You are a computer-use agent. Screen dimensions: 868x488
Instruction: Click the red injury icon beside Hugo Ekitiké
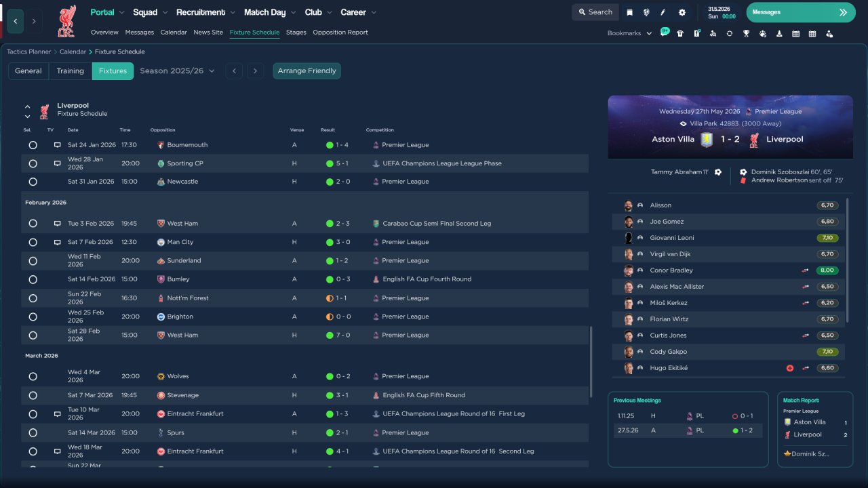click(x=790, y=368)
